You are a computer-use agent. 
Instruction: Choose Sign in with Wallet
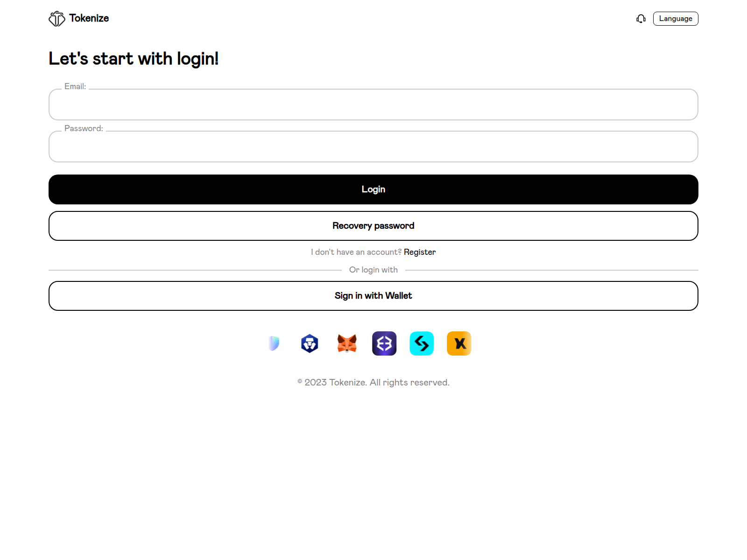click(373, 296)
